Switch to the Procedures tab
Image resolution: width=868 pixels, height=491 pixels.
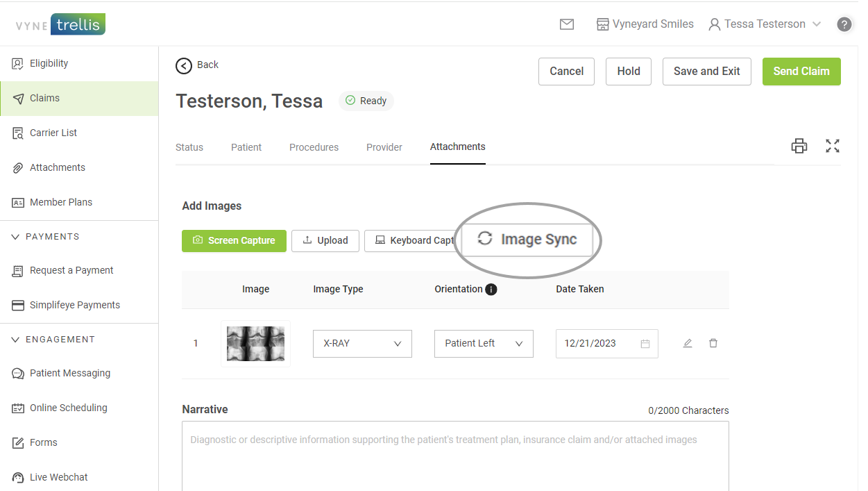pos(314,147)
